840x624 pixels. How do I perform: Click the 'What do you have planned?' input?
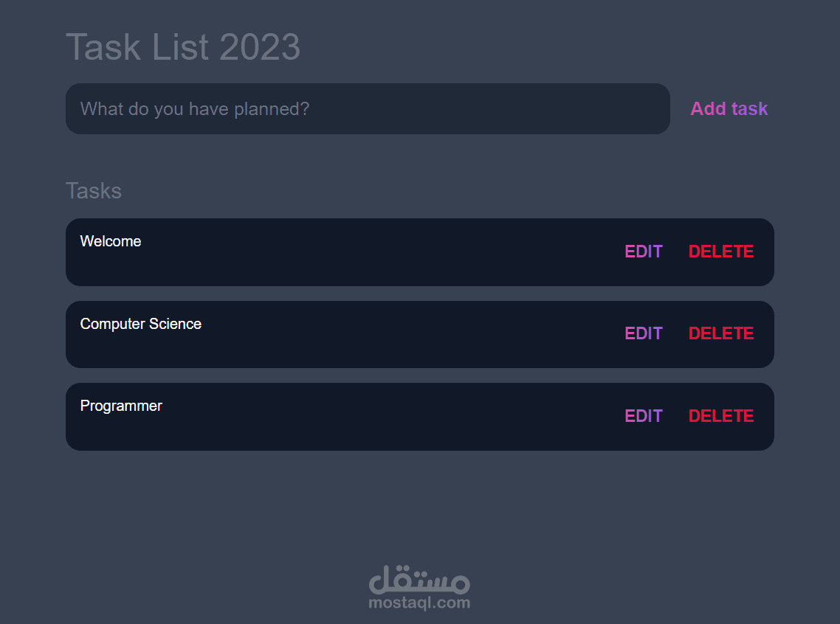(367, 109)
